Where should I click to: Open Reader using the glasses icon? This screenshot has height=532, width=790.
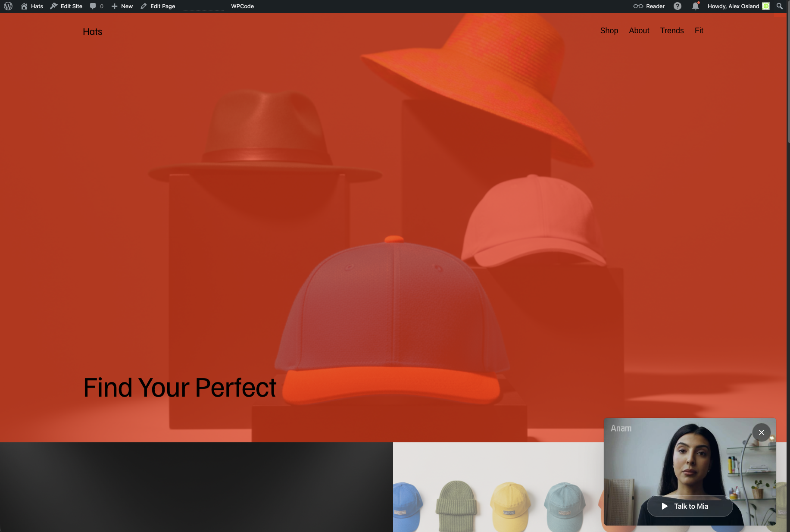[x=638, y=6]
